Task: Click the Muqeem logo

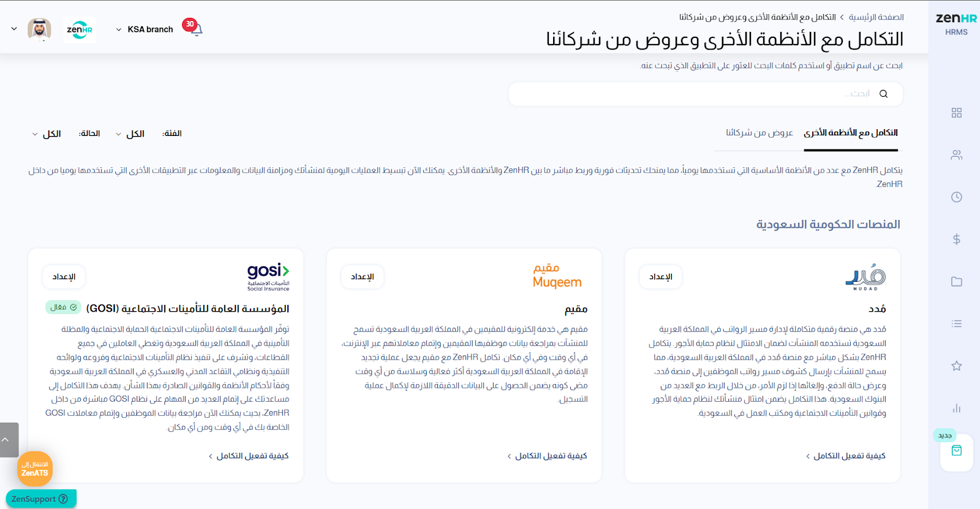Action: 557,276
